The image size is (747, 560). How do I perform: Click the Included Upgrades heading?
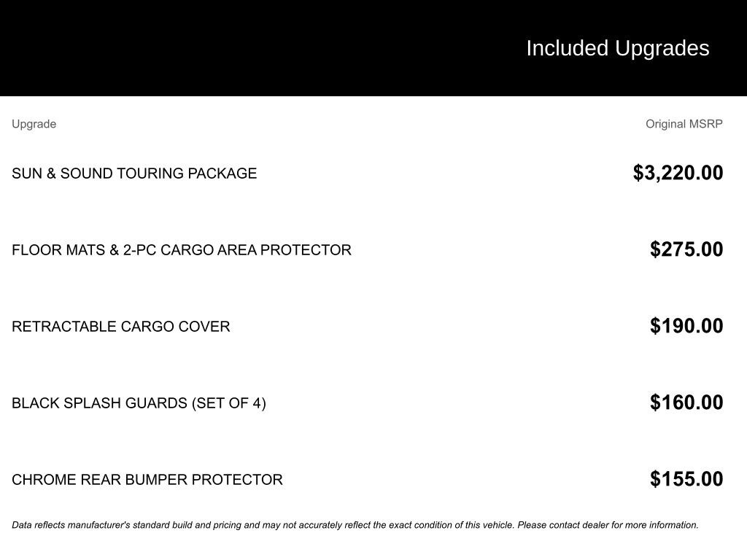(x=617, y=48)
